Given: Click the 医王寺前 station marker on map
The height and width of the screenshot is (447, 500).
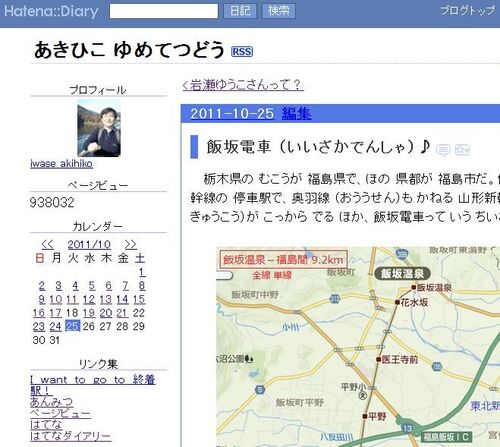Looking at the screenshot, I should tap(378, 359).
